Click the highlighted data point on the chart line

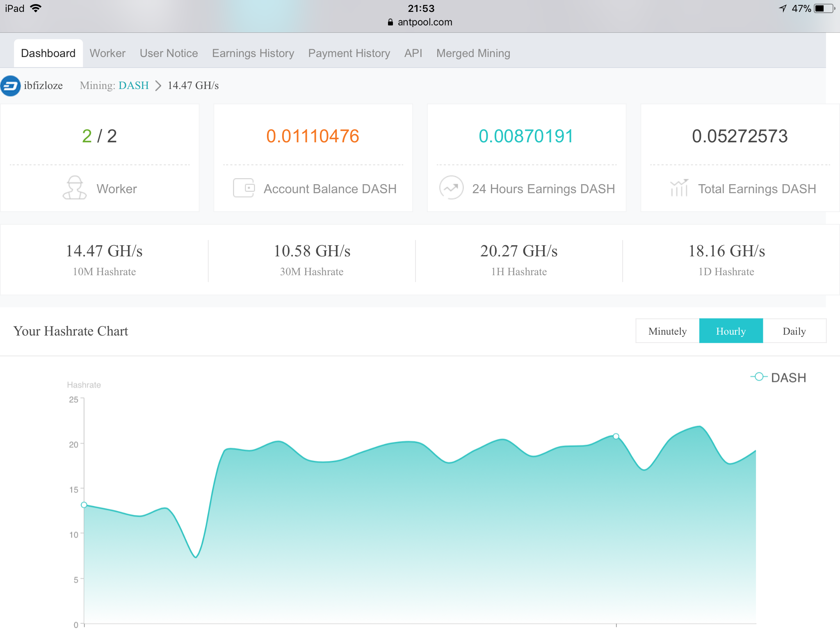coord(616,436)
